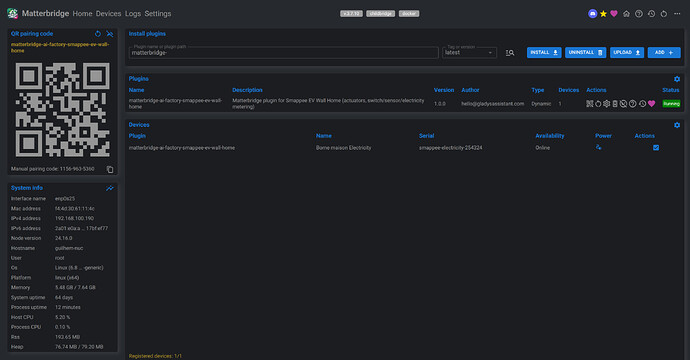The image size is (690, 360).
Task: Click the Memory value 5.48 GB / 7.64 GB
Action: coord(75,287)
